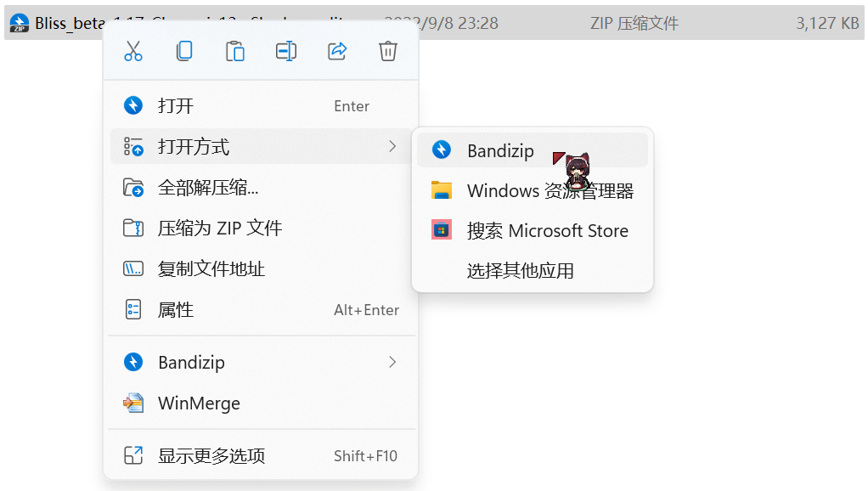Click the 显示更多选项 expand icon
The height and width of the screenshot is (491, 868).
(x=132, y=455)
